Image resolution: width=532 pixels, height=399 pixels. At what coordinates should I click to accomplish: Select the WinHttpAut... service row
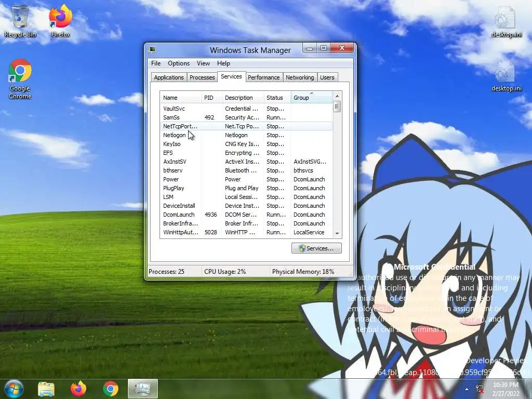point(246,232)
